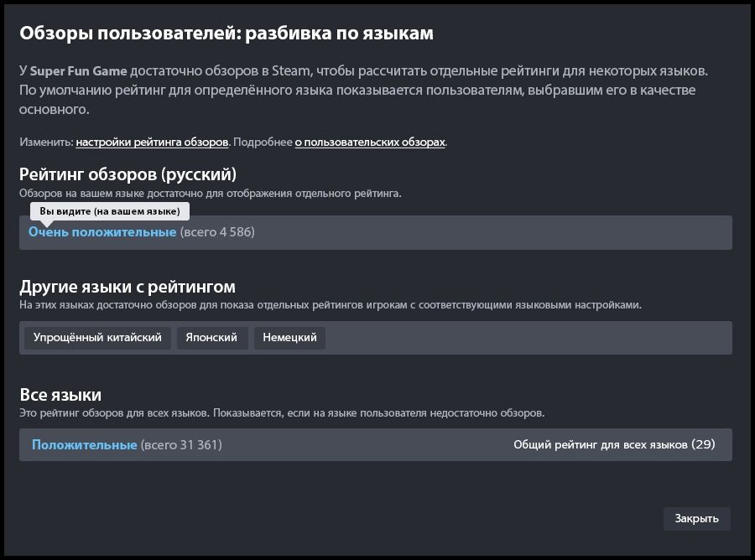Select the Японский language button
Viewport: 755px width, 560px height.
(211, 338)
